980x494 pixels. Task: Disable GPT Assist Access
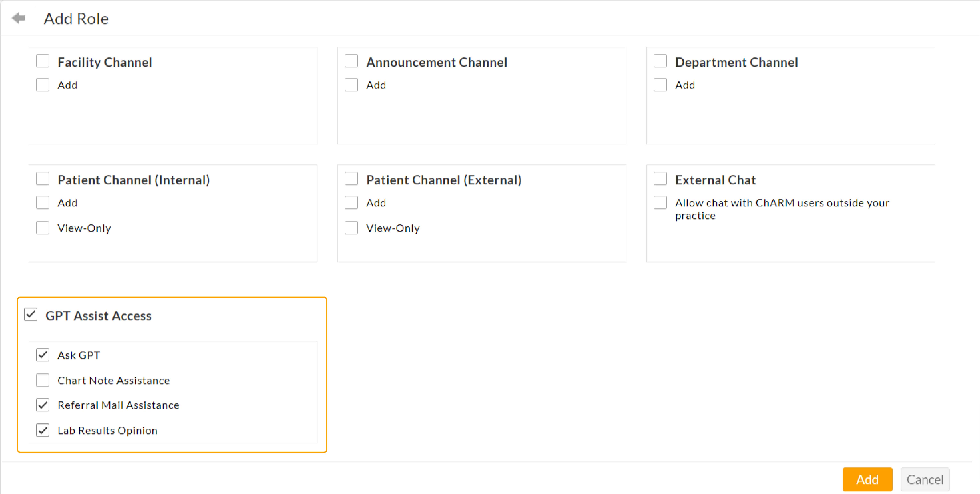[30, 315]
